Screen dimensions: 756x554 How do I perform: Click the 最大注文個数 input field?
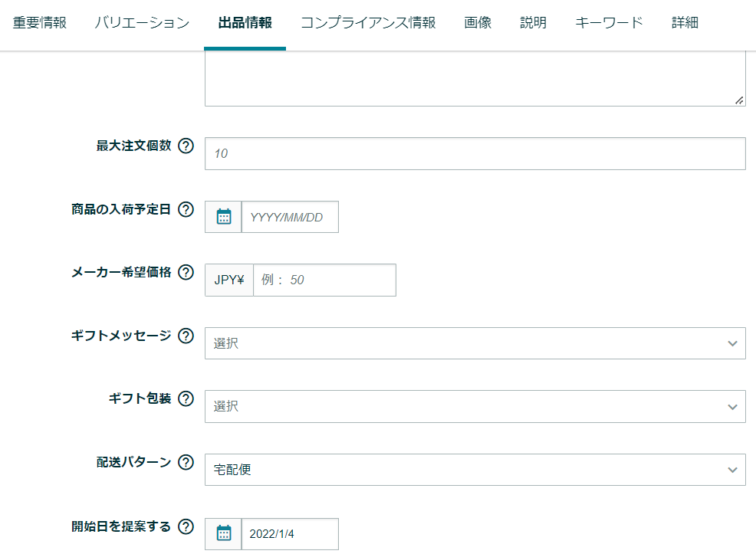click(x=475, y=154)
